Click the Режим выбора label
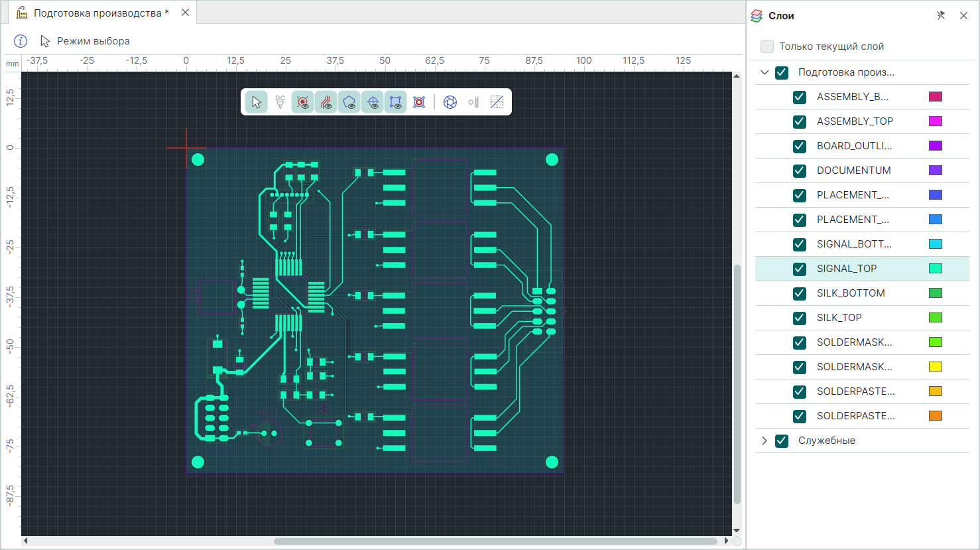Image resolution: width=980 pixels, height=550 pixels. tap(93, 41)
